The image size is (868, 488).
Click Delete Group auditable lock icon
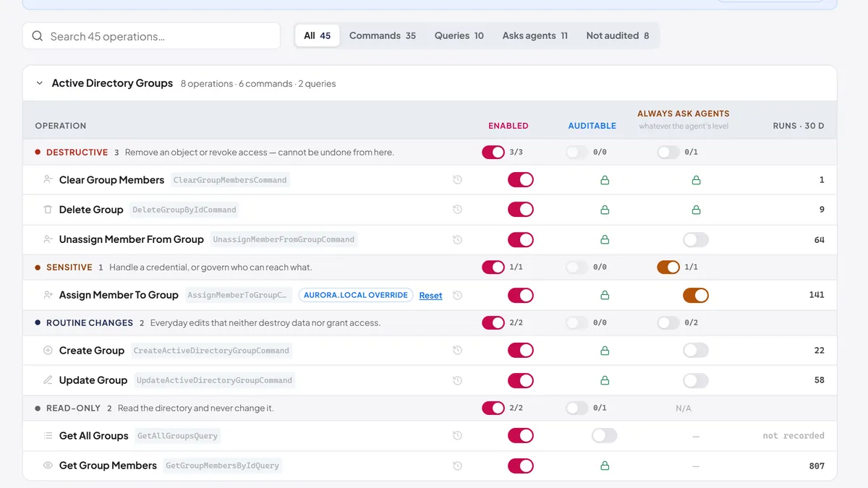(x=605, y=210)
